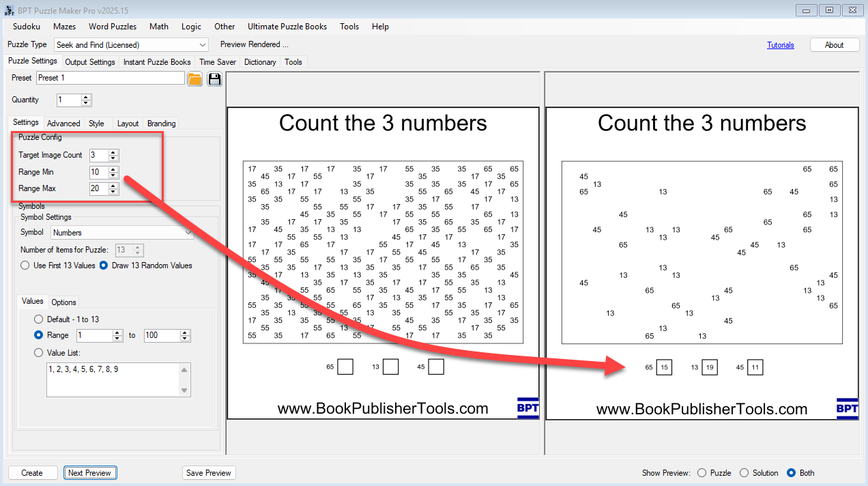
Task: Select the Use First 13 Values option
Action: 25,266
